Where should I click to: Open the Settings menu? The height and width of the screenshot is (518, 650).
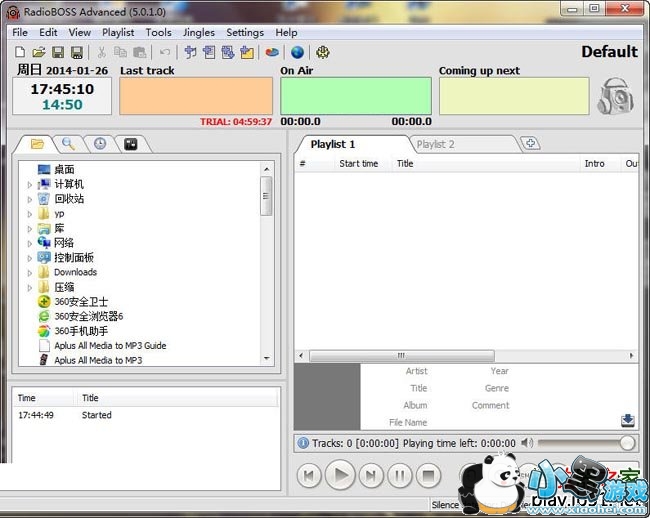[245, 32]
